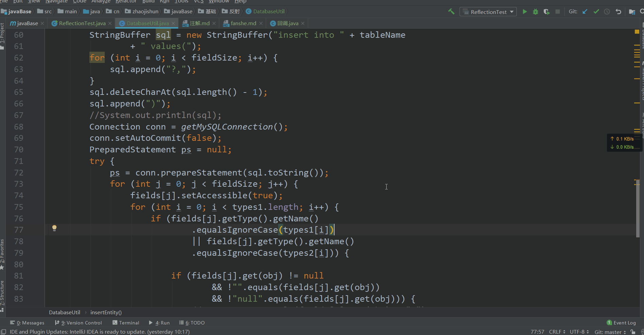The height and width of the screenshot is (335, 644).
Task: Open the CRLF line separator selector
Action: click(x=557, y=332)
